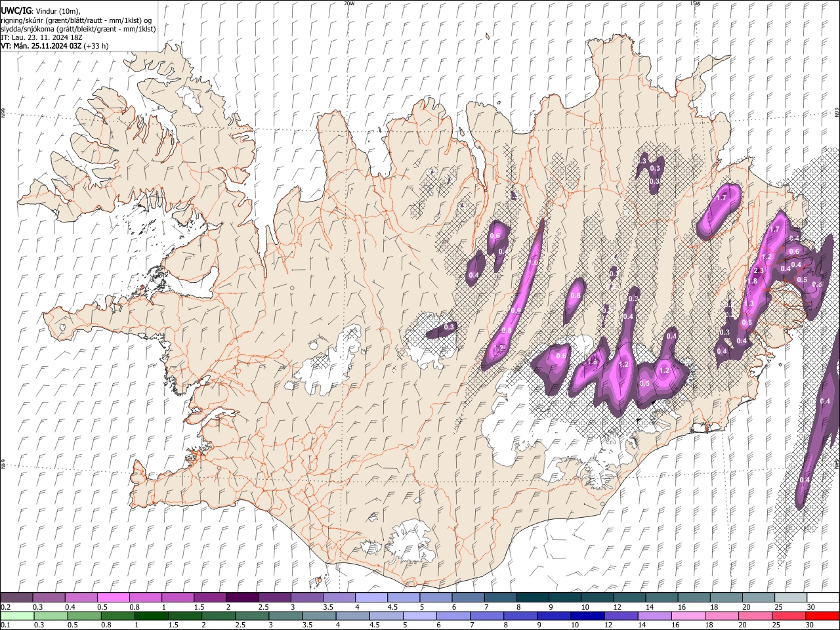Select the dark teal snow swatch at 8

532,597
